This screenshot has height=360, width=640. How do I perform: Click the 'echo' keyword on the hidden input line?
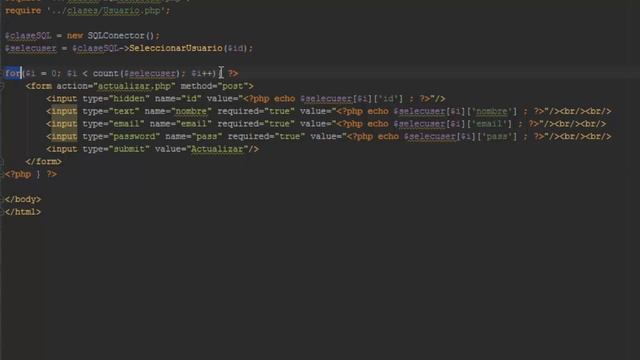tap(284, 99)
